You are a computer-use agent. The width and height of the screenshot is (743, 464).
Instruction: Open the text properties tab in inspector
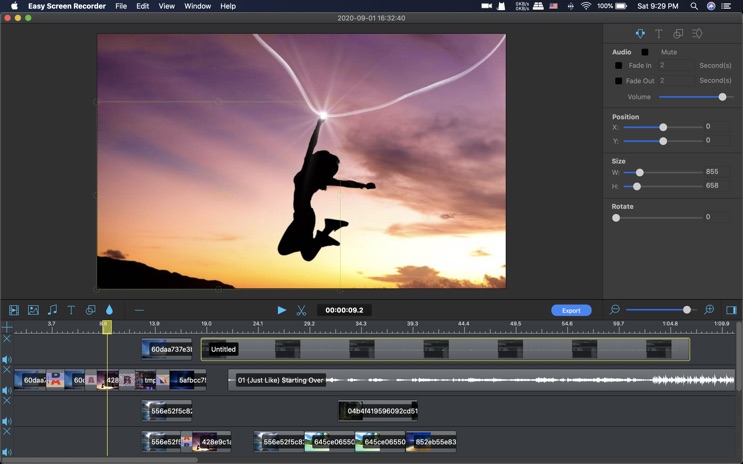point(659,34)
